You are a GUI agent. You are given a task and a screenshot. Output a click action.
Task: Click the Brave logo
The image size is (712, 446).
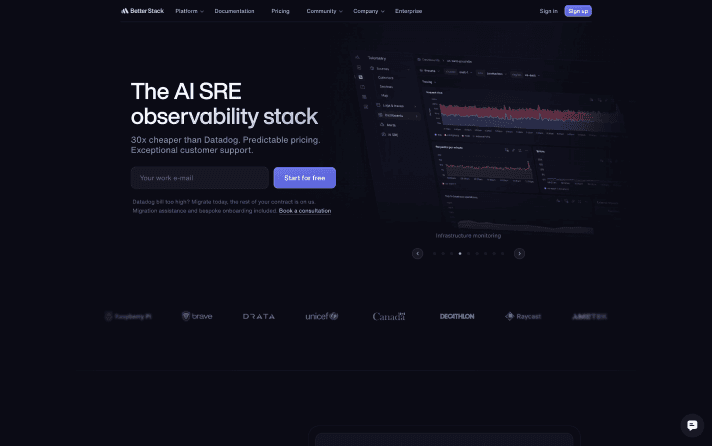(x=197, y=316)
